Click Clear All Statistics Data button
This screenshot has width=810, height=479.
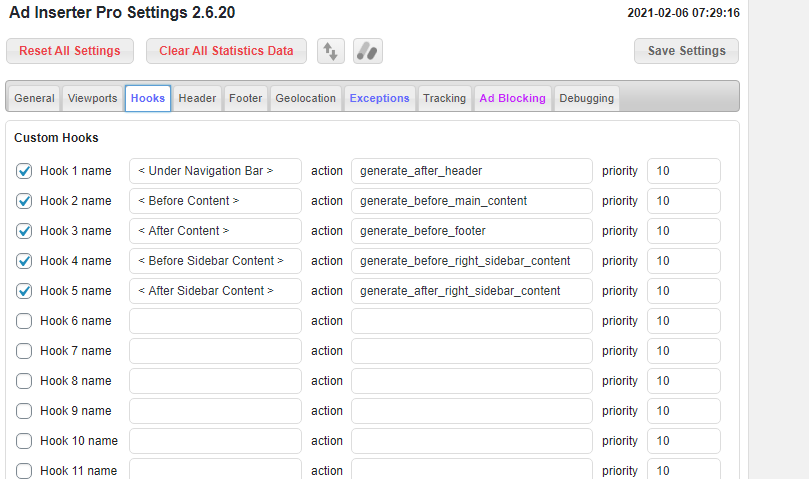pos(226,51)
